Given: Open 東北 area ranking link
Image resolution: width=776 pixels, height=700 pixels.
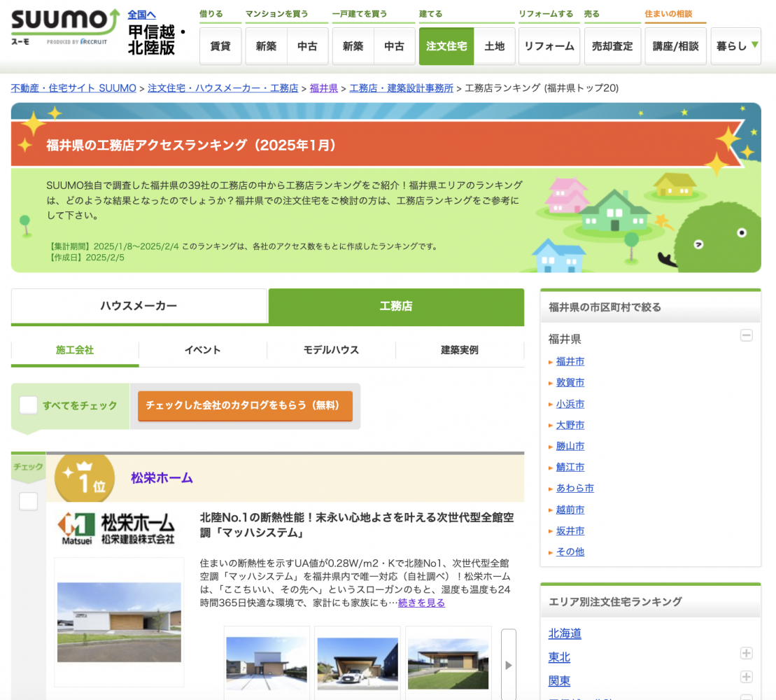Looking at the screenshot, I should click(x=559, y=657).
